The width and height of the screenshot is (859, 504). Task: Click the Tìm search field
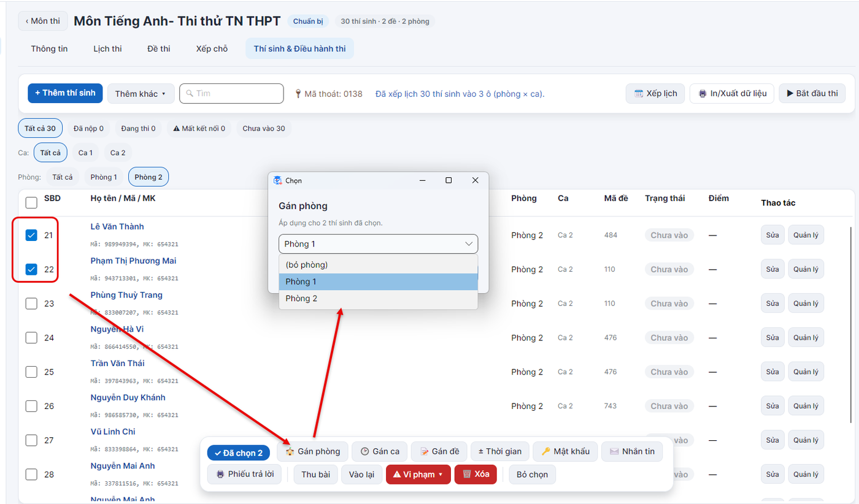coord(231,94)
